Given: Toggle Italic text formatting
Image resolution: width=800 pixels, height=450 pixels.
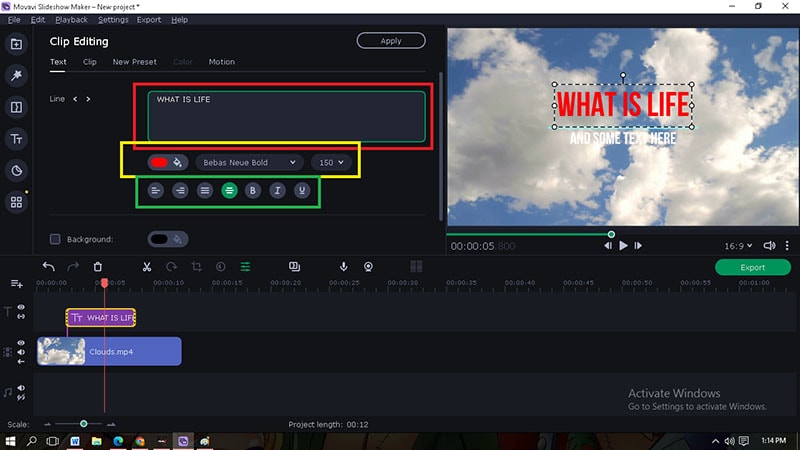Looking at the screenshot, I should tap(277, 190).
